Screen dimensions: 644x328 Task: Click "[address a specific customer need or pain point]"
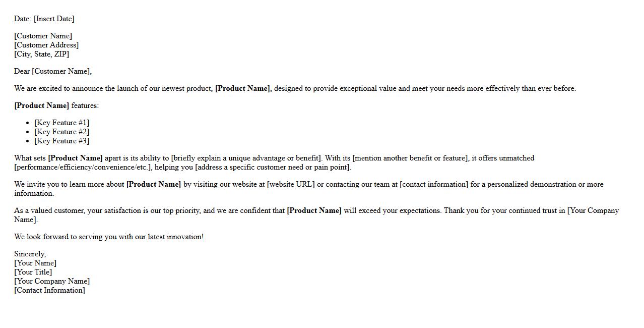click(x=273, y=167)
